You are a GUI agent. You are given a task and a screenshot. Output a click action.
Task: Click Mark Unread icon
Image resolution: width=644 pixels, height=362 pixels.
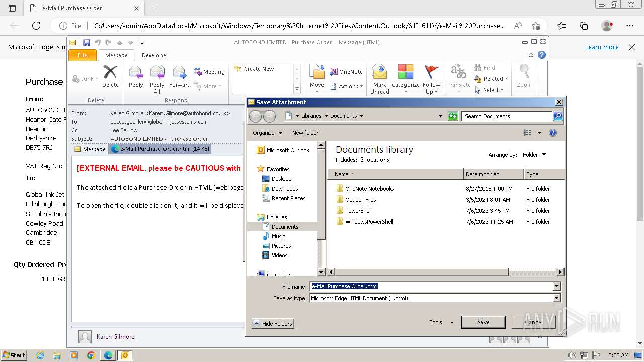click(379, 72)
